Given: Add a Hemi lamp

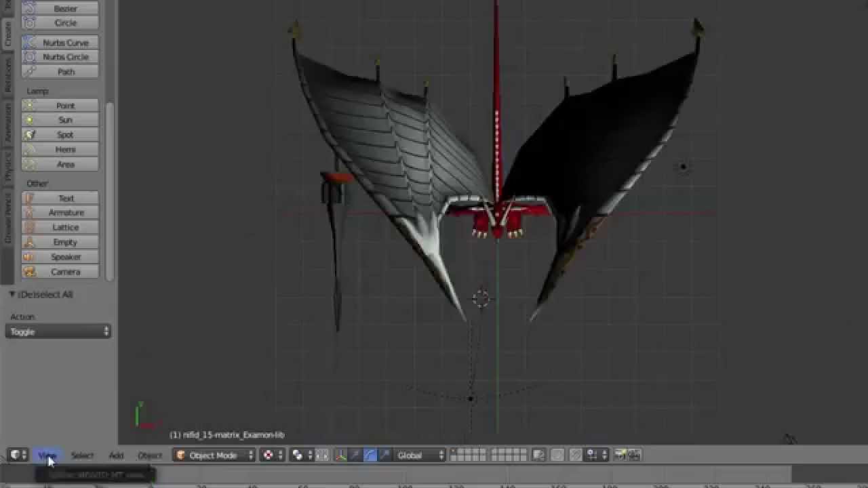Looking at the screenshot, I should click(60, 150).
